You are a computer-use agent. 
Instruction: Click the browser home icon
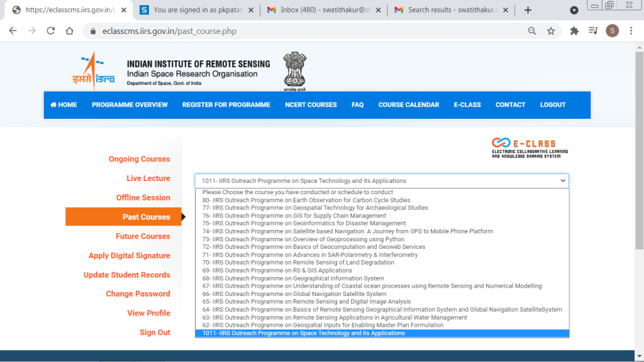(x=70, y=31)
